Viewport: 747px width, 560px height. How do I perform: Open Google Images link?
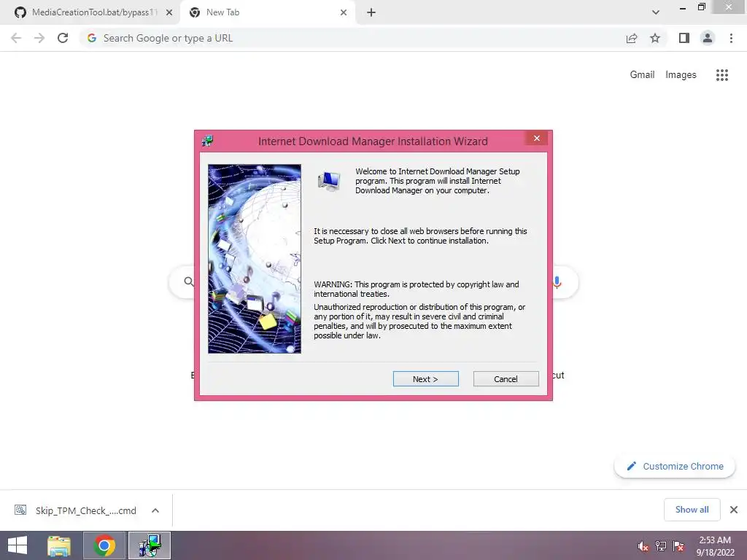[681, 75]
